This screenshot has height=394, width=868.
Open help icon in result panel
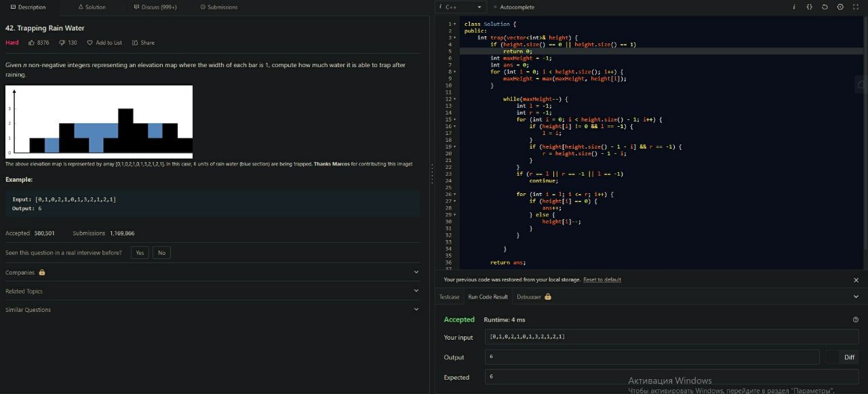click(x=855, y=319)
